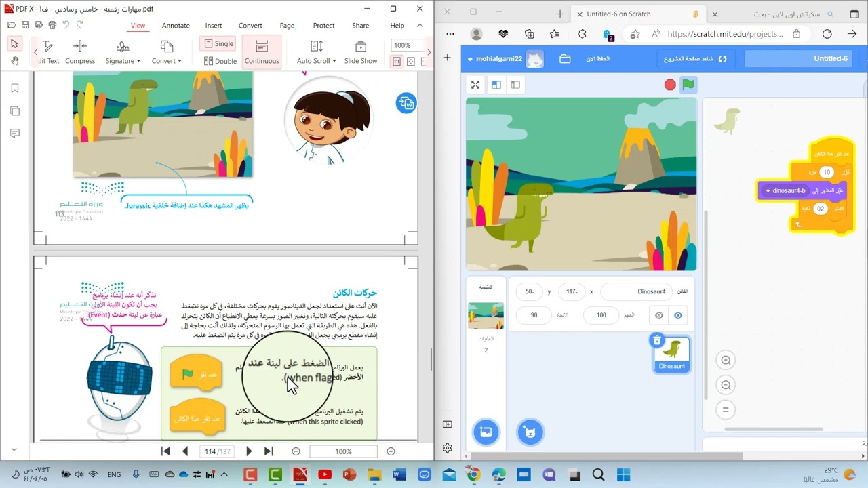868x488 pixels.
Task: Collapse the PDF X ribbon with the chevron
Action: pos(420,26)
